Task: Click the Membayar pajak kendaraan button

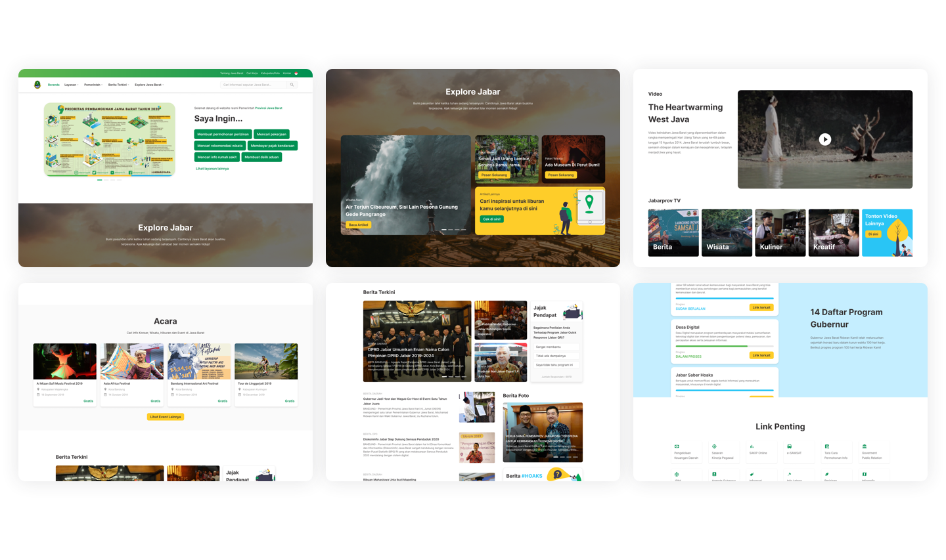Action: point(273,146)
